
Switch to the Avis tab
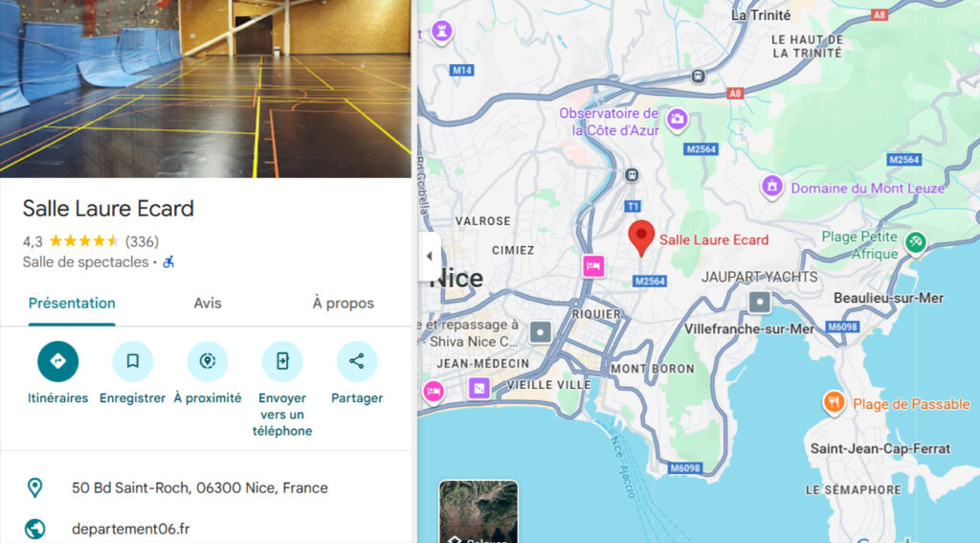(x=208, y=304)
